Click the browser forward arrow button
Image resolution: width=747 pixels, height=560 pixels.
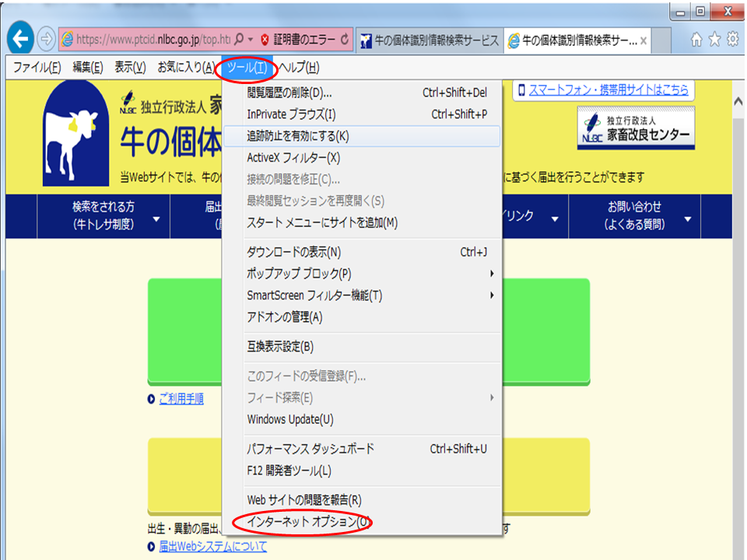coord(46,39)
